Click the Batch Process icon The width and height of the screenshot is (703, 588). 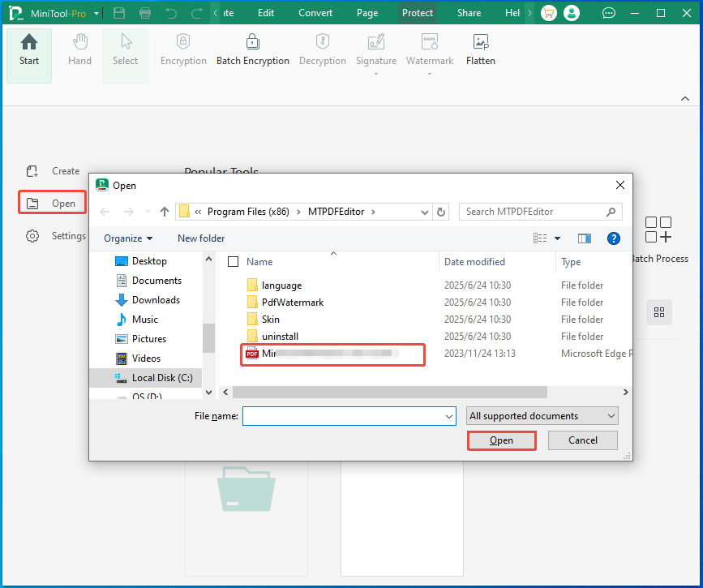coord(658,230)
